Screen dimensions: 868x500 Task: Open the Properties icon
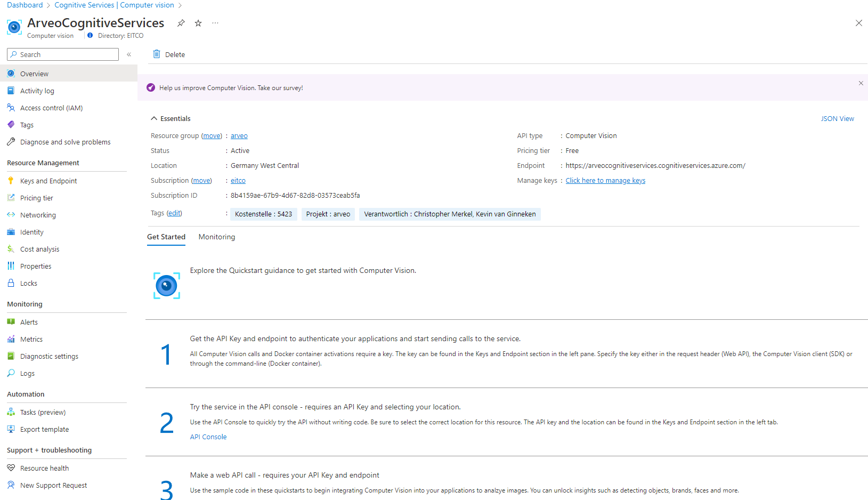11,266
